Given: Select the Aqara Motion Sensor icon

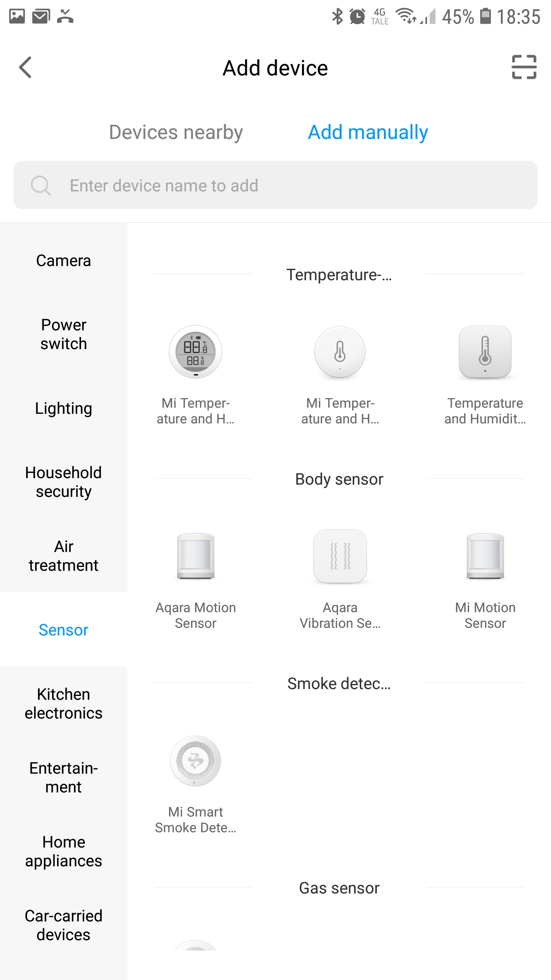Looking at the screenshot, I should [x=196, y=556].
